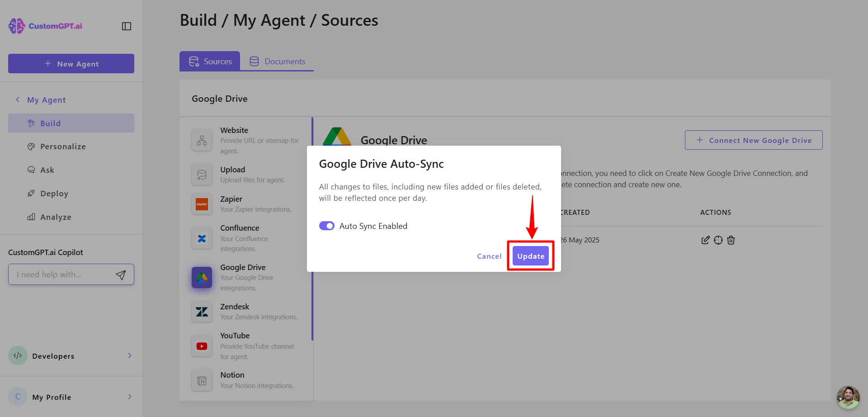Click the New Agent button
This screenshot has height=417, width=868.
click(x=71, y=64)
